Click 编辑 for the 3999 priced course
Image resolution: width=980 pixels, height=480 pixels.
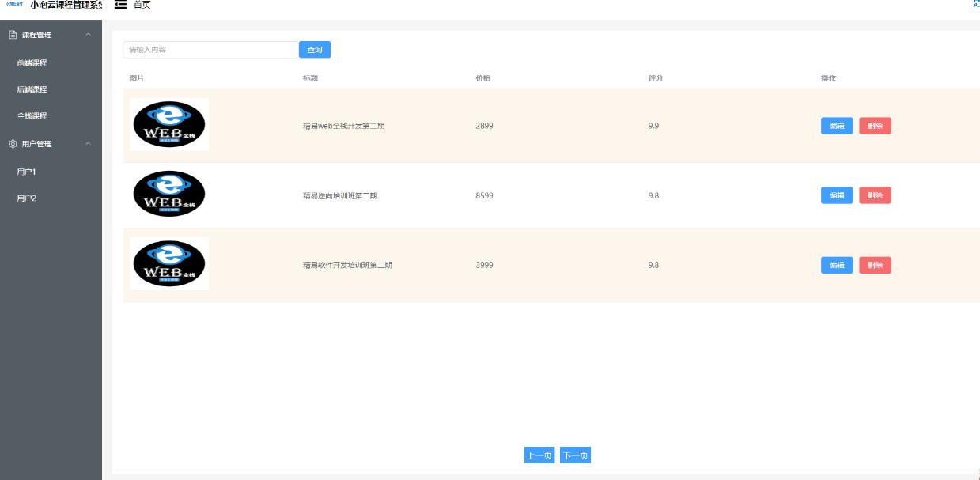(x=836, y=265)
